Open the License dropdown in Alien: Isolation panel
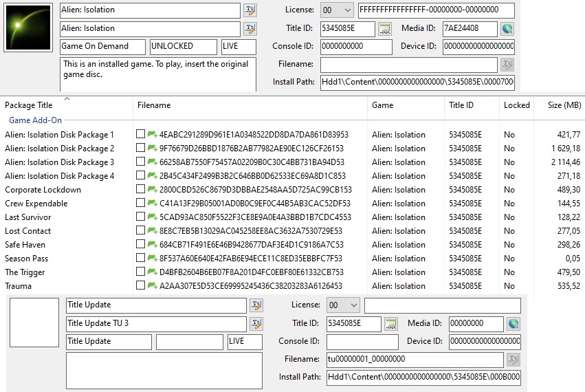585x392 pixels. tap(337, 10)
